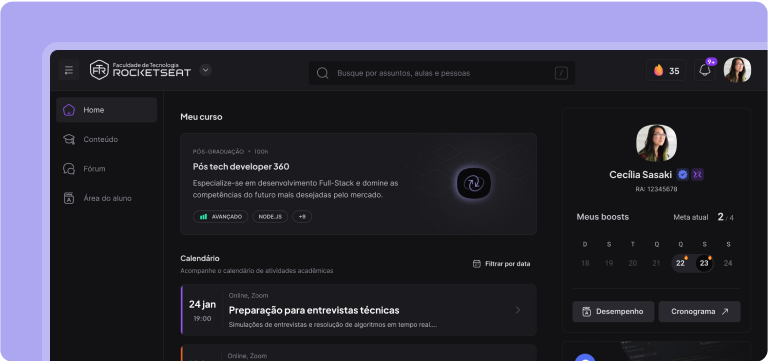The height and width of the screenshot is (361, 768).
Task: Click the Fórum chat bubble icon
Action: pyautogui.click(x=69, y=168)
